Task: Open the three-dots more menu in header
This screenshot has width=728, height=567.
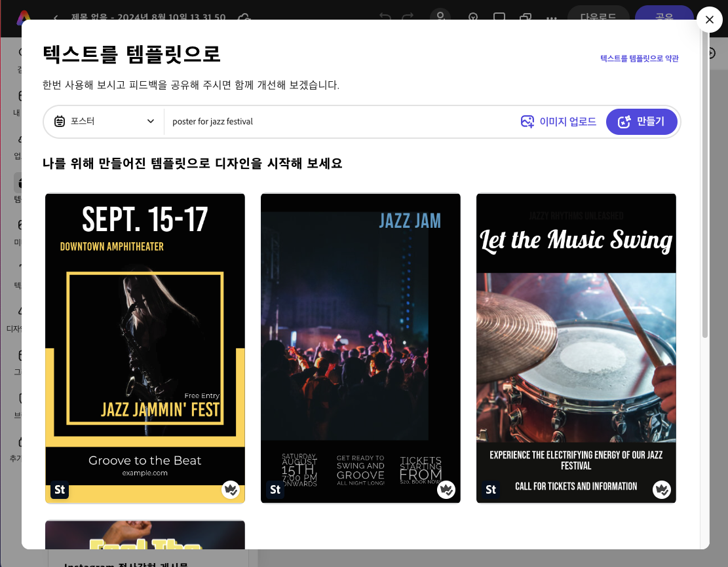Action: tap(552, 18)
